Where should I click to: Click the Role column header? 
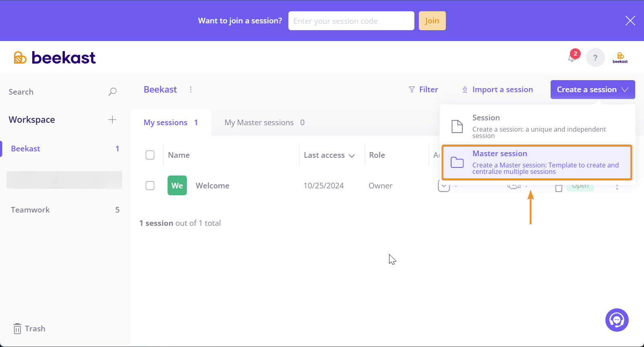[x=377, y=155]
